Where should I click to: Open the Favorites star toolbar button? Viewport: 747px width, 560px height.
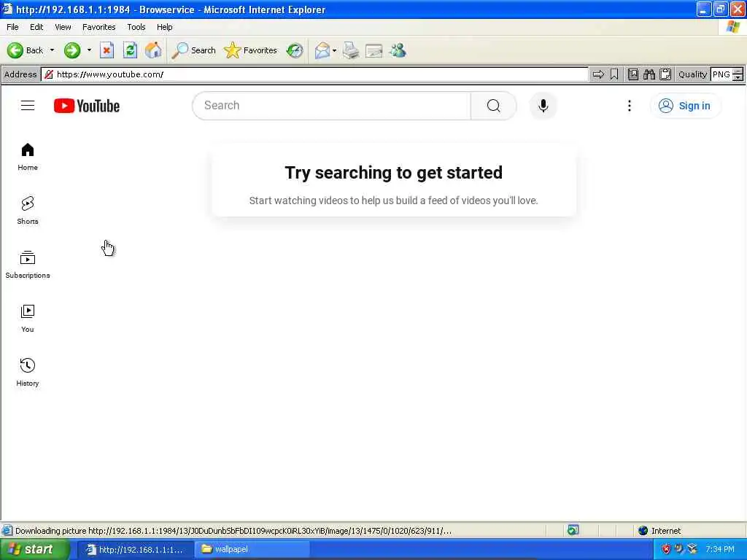(251, 50)
